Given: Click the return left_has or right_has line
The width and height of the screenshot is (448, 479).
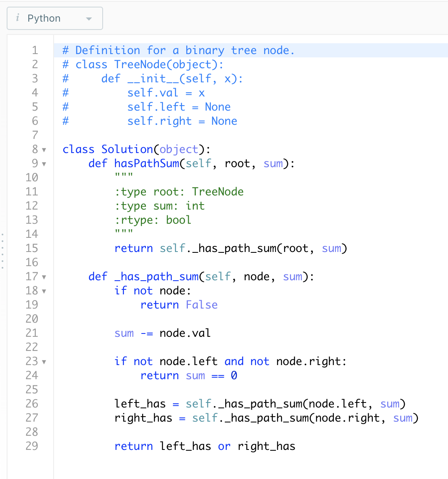Looking at the screenshot, I should 204,446.
